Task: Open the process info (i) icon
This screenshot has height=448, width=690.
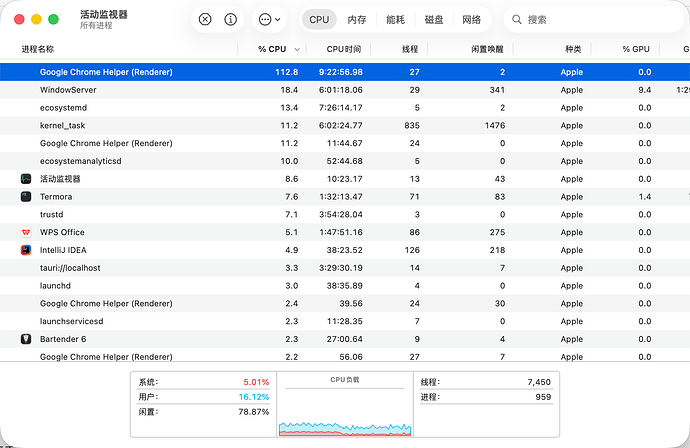Action: [x=231, y=19]
